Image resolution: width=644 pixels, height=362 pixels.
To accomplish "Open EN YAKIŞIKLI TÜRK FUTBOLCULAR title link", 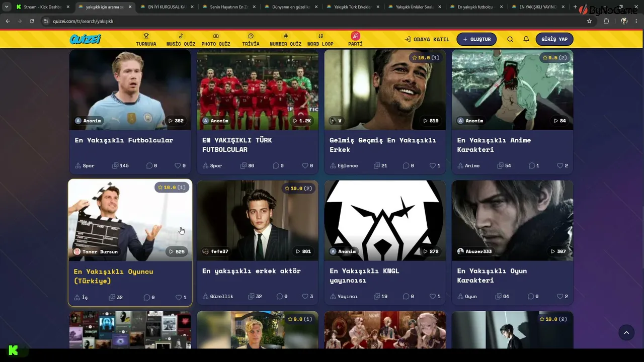I will click(237, 145).
